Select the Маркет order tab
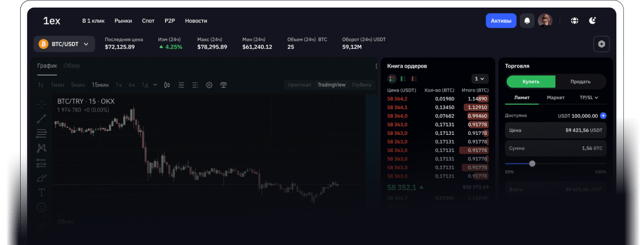The height and width of the screenshot is (245, 644). click(x=555, y=98)
